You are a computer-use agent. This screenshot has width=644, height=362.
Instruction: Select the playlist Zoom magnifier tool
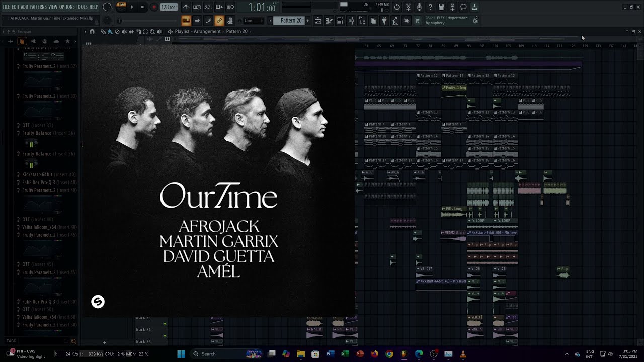(152, 32)
